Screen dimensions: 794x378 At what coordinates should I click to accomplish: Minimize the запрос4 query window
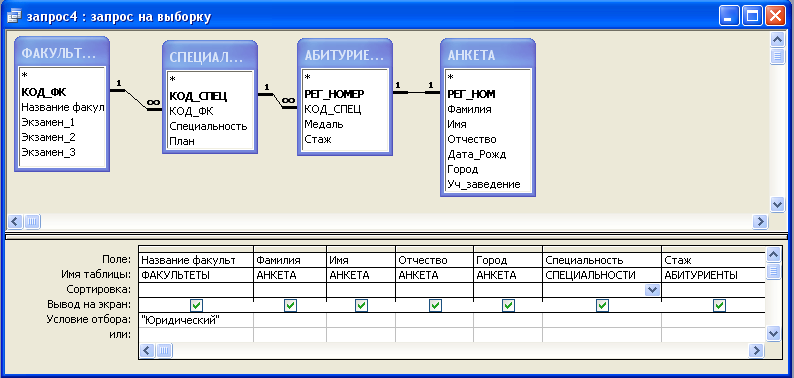[x=729, y=16]
